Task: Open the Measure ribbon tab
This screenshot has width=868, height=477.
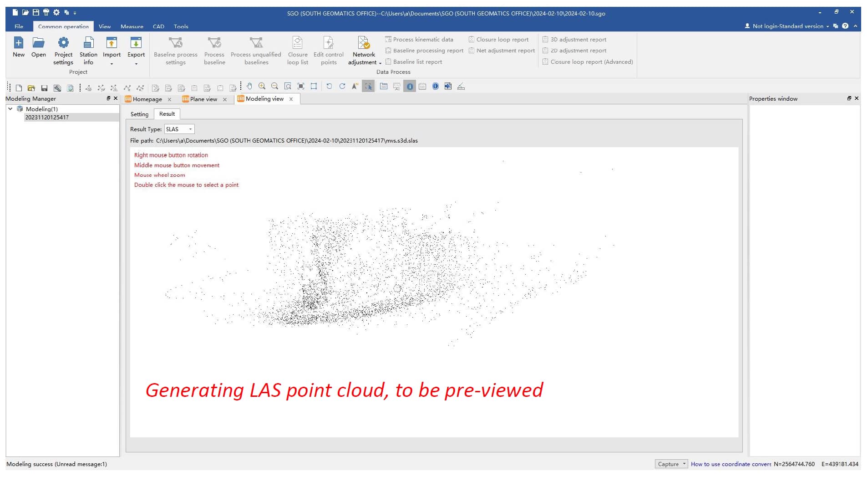Action: (x=132, y=26)
